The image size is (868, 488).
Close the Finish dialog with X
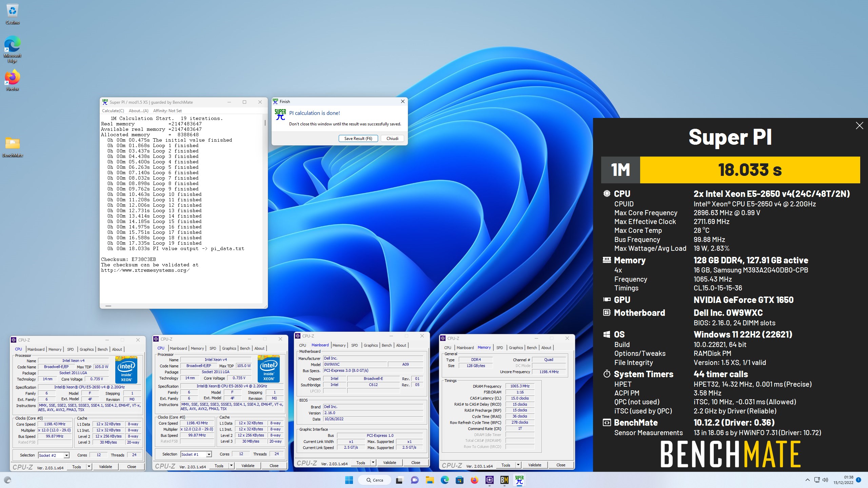coord(402,101)
